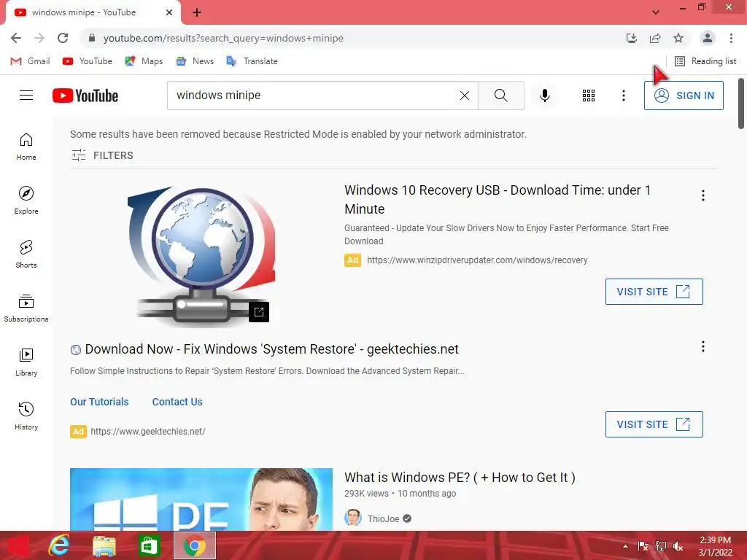747x560 pixels.
Task: Click the share page icon
Action: 655,38
